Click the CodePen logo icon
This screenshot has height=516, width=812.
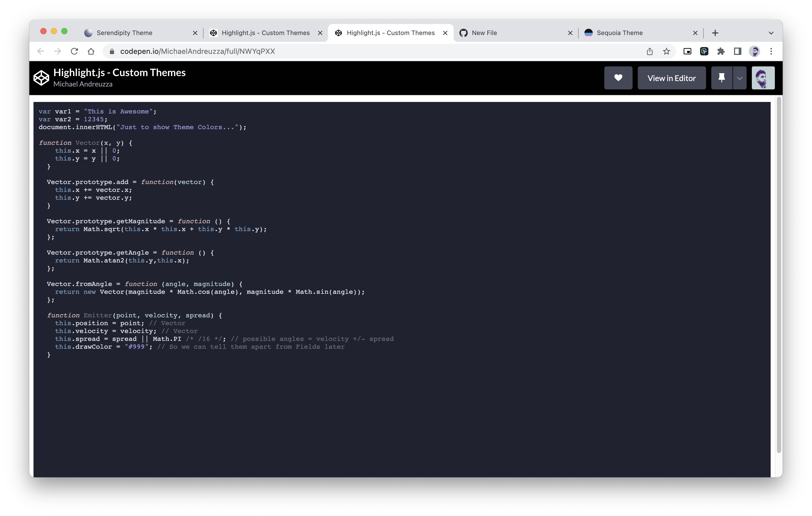click(41, 78)
